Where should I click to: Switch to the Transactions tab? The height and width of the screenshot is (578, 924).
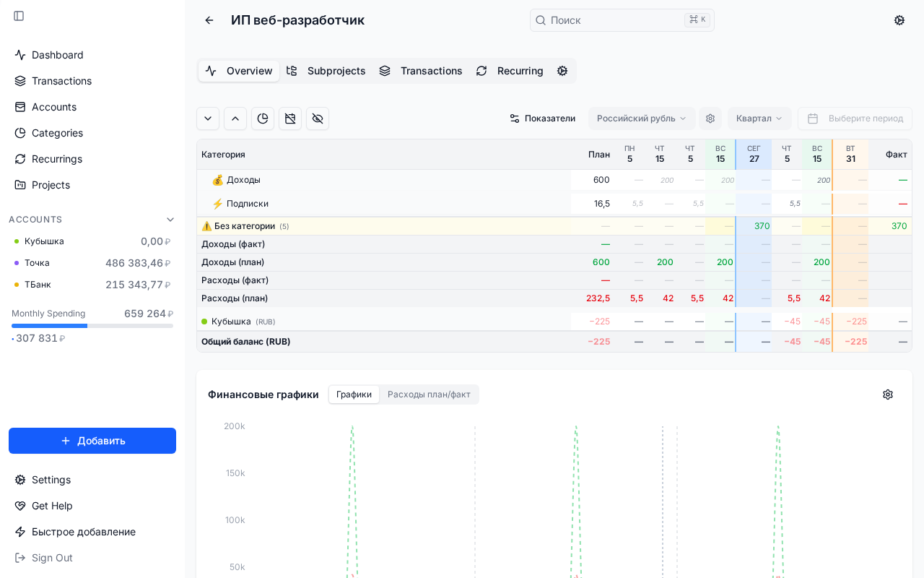[x=421, y=71]
